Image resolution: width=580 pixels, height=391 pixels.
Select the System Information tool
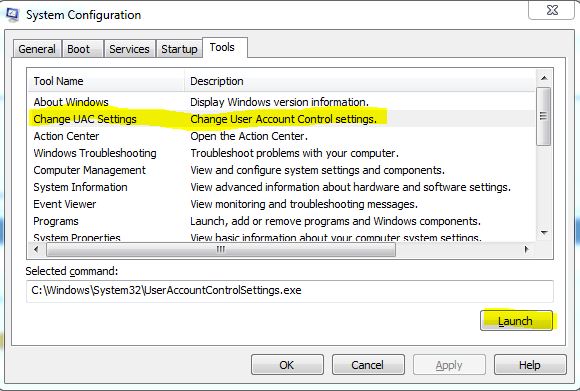pyautogui.click(x=281, y=187)
